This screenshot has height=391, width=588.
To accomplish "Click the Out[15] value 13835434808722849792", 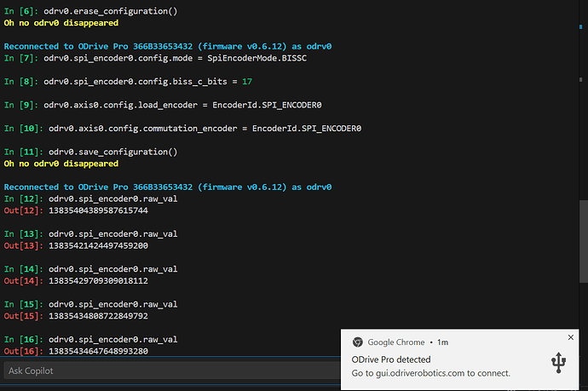I will coord(98,316).
